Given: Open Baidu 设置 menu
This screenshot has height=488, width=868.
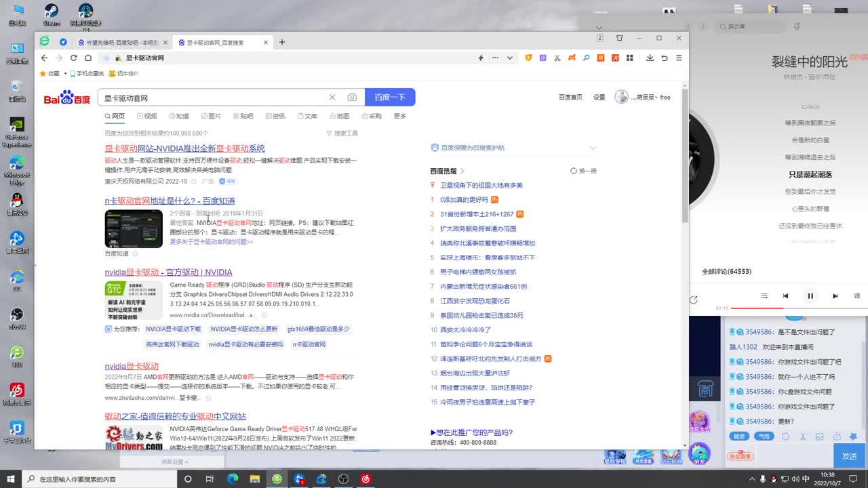Looking at the screenshot, I should (599, 98).
